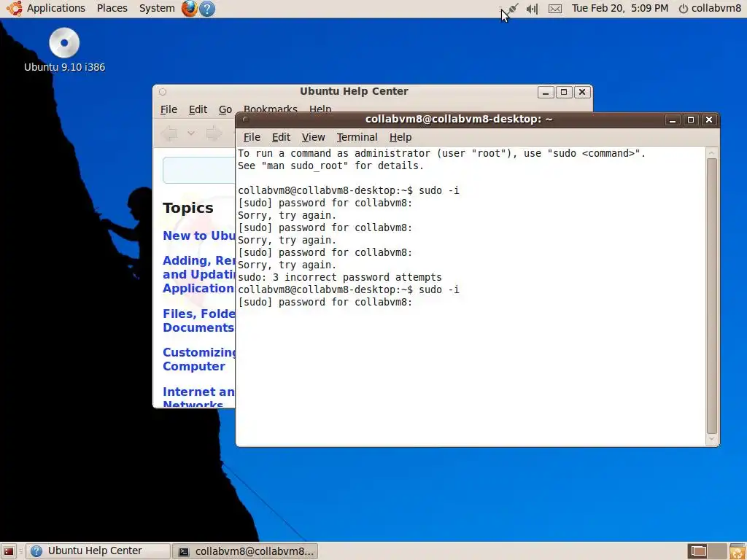Open the System menu
The height and width of the screenshot is (560, 747).
tap(157, 8)
